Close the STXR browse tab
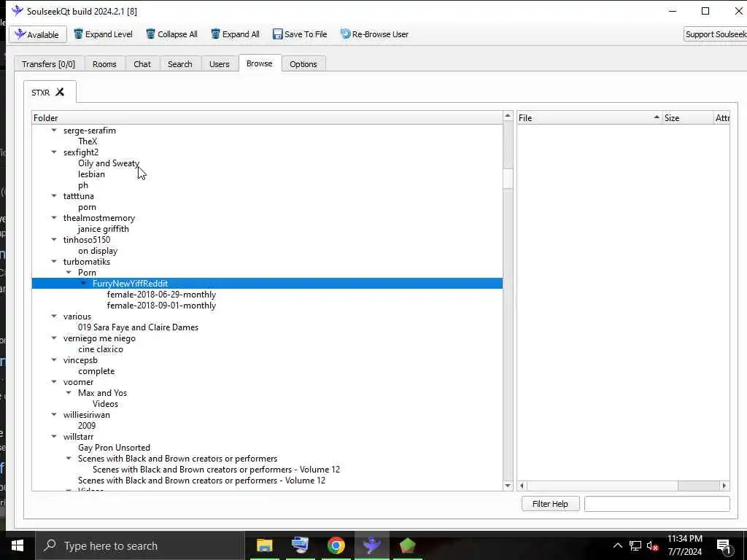This screenshot has height=560, width=747. tap(60, 92)
